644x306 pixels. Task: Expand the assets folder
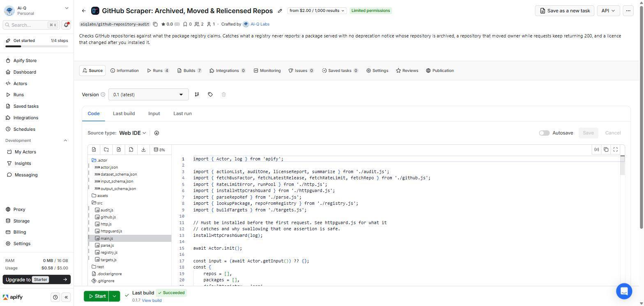(100, 196)
